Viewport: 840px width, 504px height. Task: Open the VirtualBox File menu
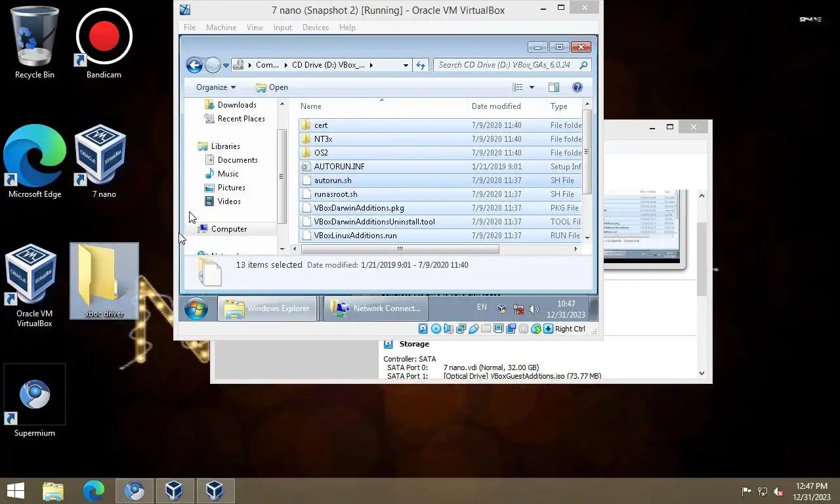pos(190,28)
